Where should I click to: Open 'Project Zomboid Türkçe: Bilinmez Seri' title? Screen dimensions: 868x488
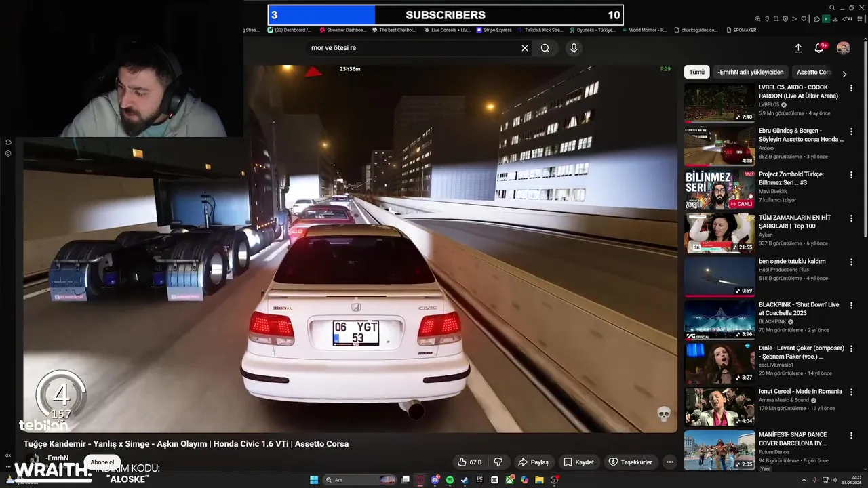[791, 178]
